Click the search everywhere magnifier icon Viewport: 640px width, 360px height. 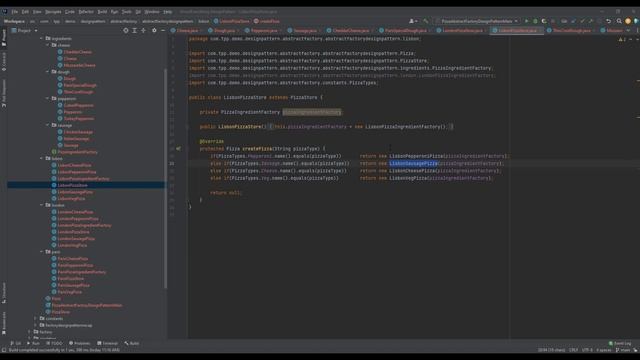(x=619, y=21)
